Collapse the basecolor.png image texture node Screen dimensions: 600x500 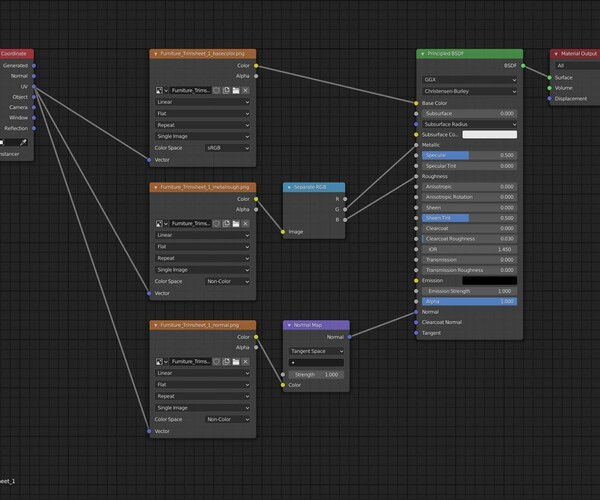pyautogui.click(x=155, y=54)
